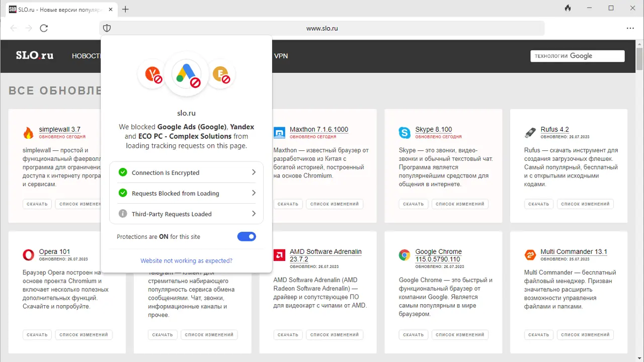This screenshot has width=644, height=362.
Task: Expand Requests Blocked from Loading details
Action: coord(186,193)
